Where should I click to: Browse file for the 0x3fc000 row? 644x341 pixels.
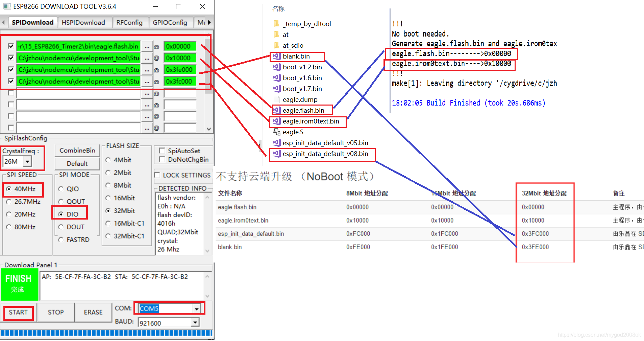(x=147, y=82)
